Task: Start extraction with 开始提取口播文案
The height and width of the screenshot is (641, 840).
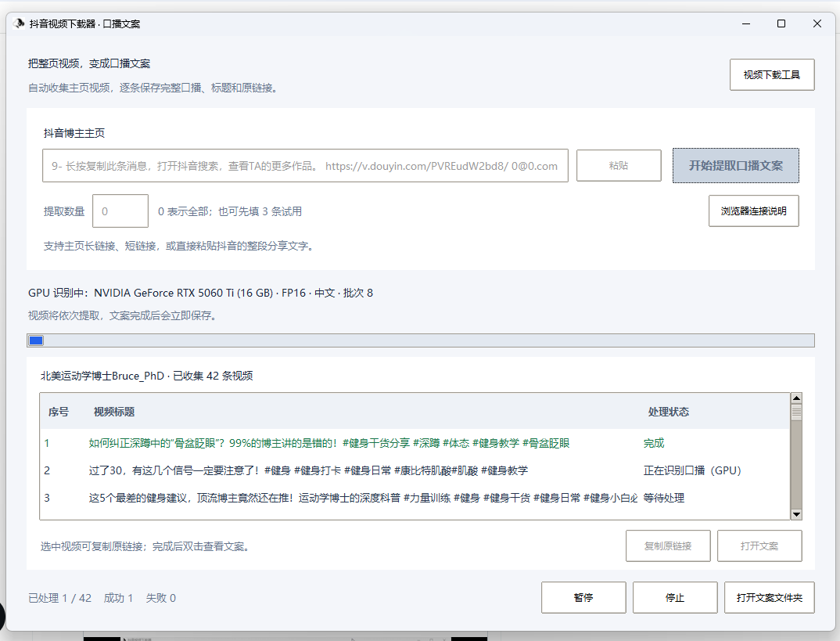Action: tap(735, 166)
